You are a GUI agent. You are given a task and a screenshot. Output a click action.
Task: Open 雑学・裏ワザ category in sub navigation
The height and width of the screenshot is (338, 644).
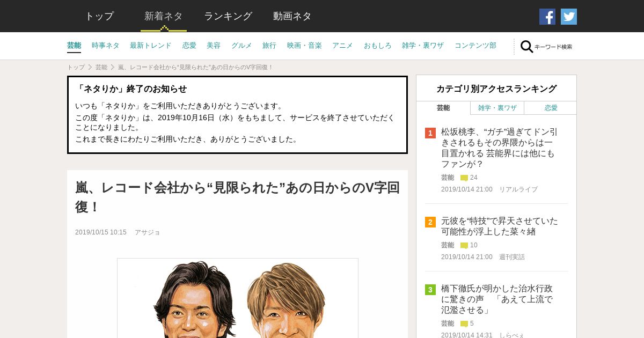point(423,46)
